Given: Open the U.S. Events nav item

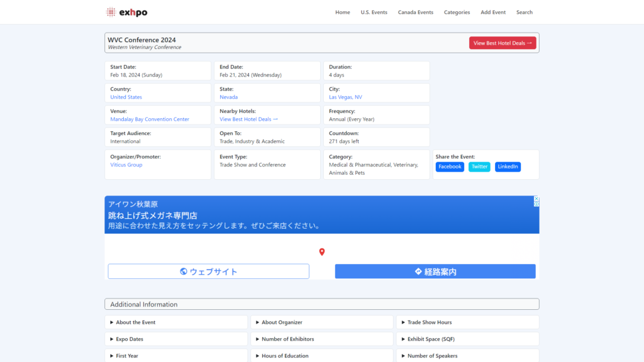Looking at the screenshot, I should 374,13.
